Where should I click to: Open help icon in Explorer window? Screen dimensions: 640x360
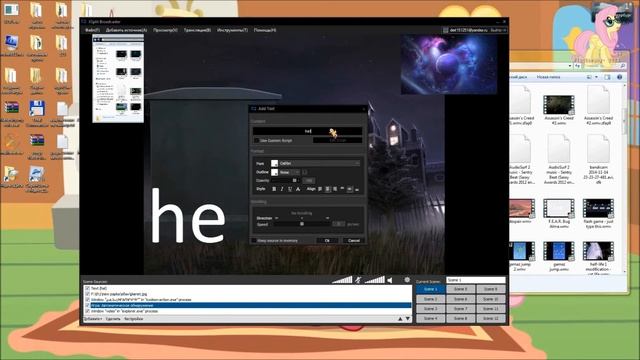tap(619, 77)
